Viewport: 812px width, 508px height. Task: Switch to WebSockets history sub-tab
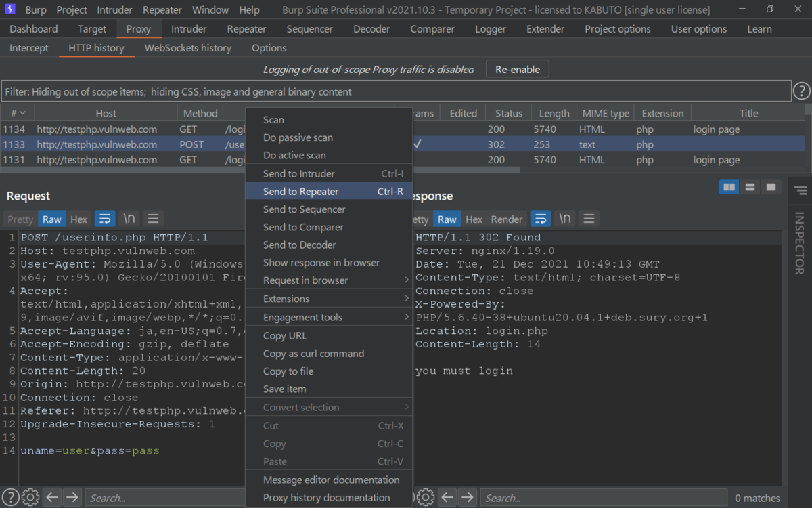click(188, 48)
